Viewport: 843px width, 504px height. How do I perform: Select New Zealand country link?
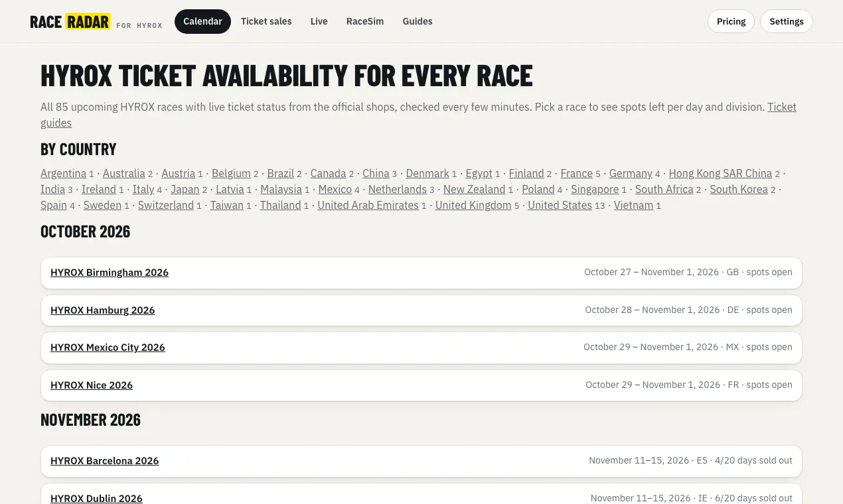[475, 189]
